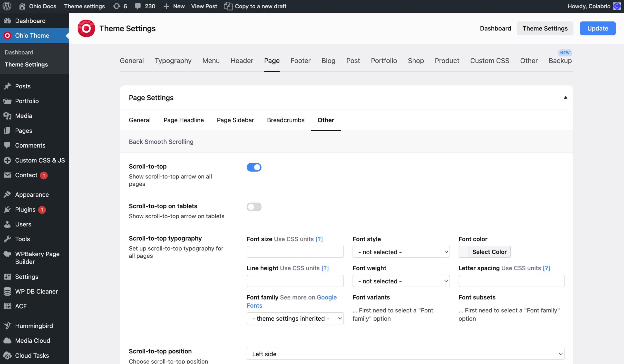Image resolution: width=624 pixels, height=364 pixels.
Task: Click the Custom CSS & JS plus icon
Action: 7,160
